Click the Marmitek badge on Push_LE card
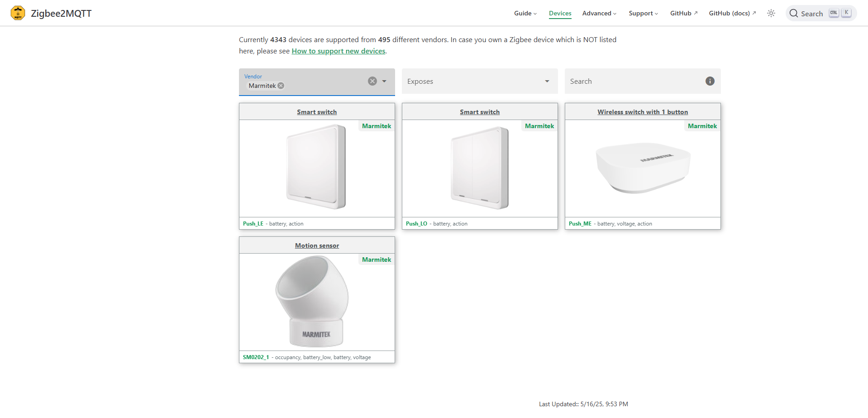The image size is (868, 418). [x=377, y=126]
